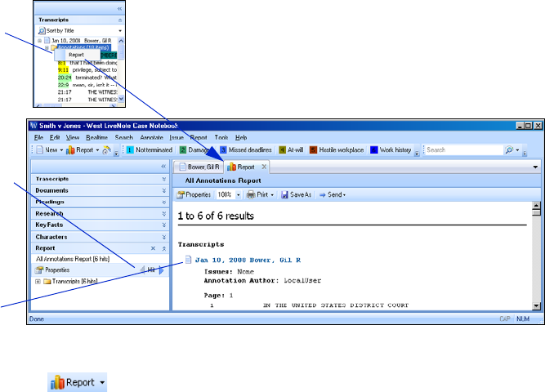
Task: Open the Search menu
Action: (123, 137)
